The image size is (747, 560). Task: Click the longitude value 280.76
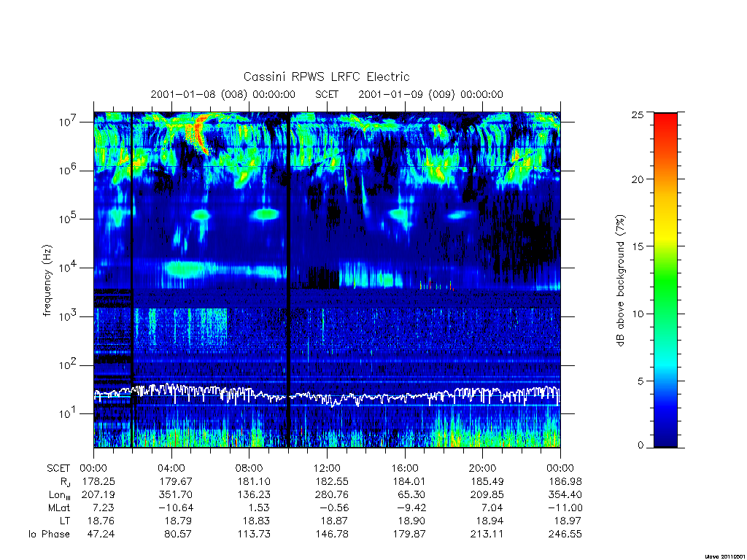[x=332, y=494]
